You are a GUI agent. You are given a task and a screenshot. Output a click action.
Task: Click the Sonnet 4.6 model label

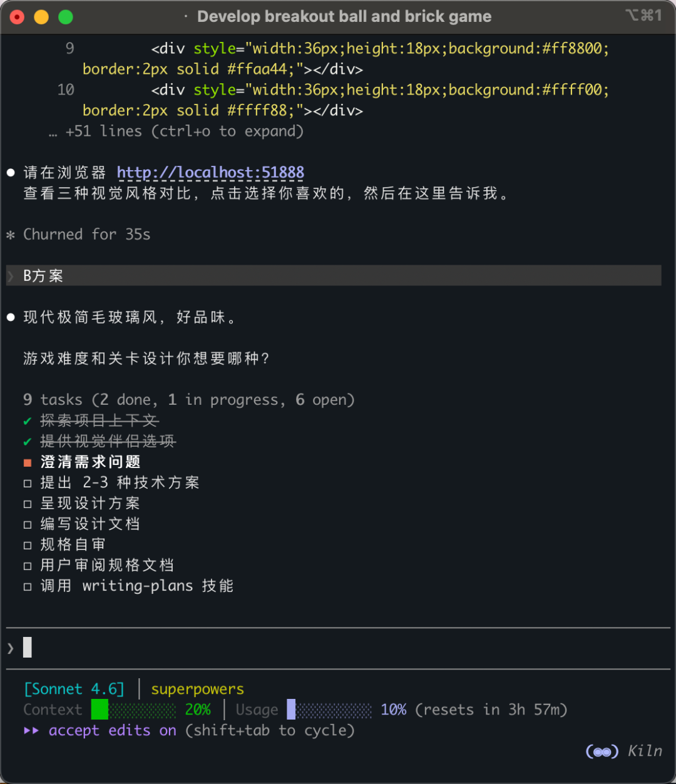[x=74, y=689]
